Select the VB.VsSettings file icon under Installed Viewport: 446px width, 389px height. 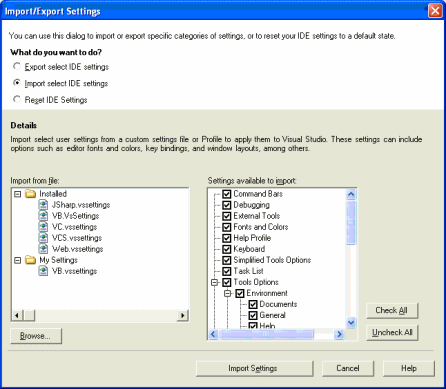point(43,216)
